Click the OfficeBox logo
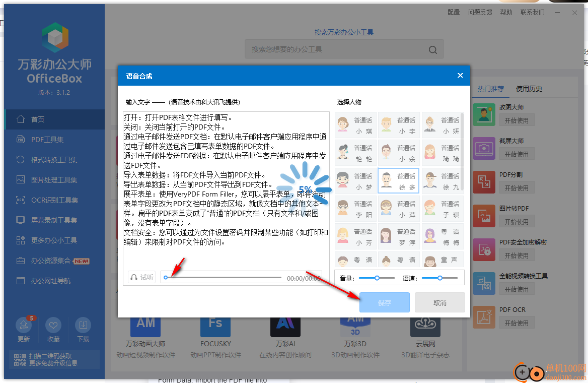588x383 pixels. click(x=55, y=37)
